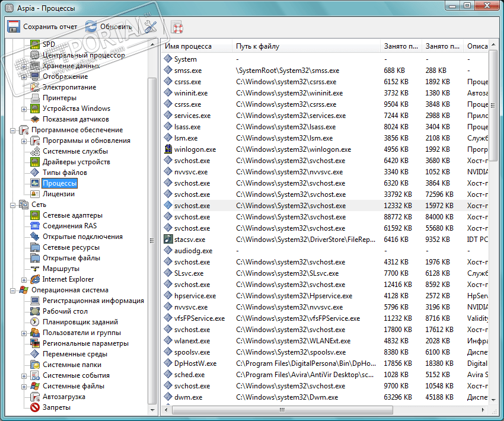This screenshot has height=421, width=504.
Task: Select the lsass.exe process row
Action: tap(326, 127)
